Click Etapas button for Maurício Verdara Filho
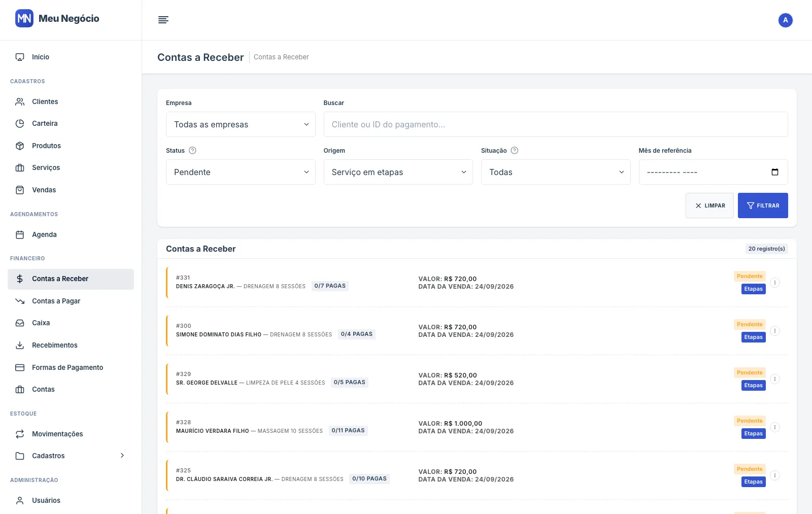Viewport: 812px width, 514px height. (753, 433)
